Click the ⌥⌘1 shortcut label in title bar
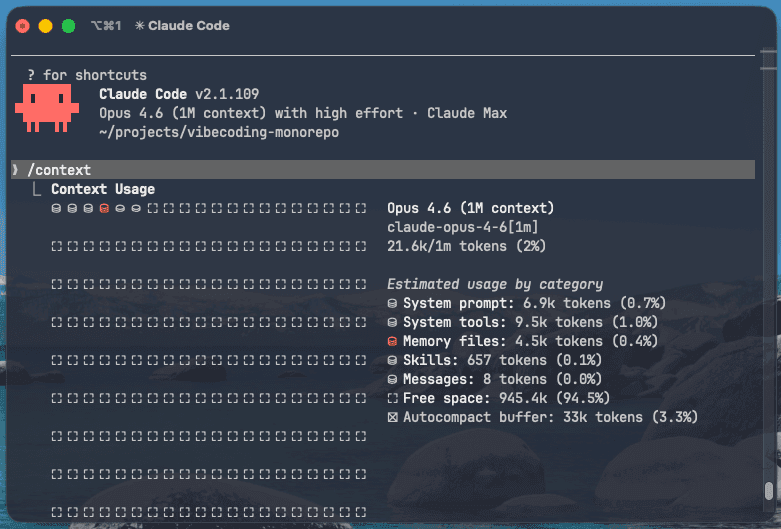This screenshot has width=781, height=529. pos(106,25)
